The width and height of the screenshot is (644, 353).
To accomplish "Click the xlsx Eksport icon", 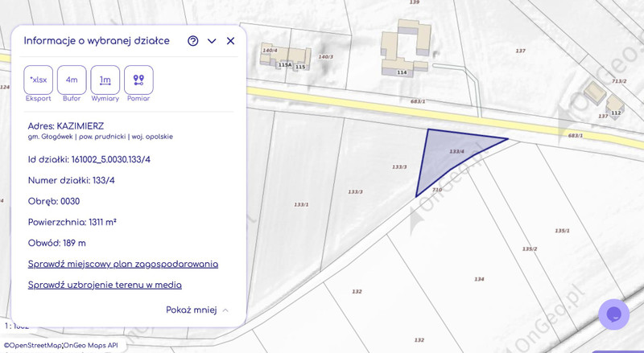I will [x=38, y=80].
